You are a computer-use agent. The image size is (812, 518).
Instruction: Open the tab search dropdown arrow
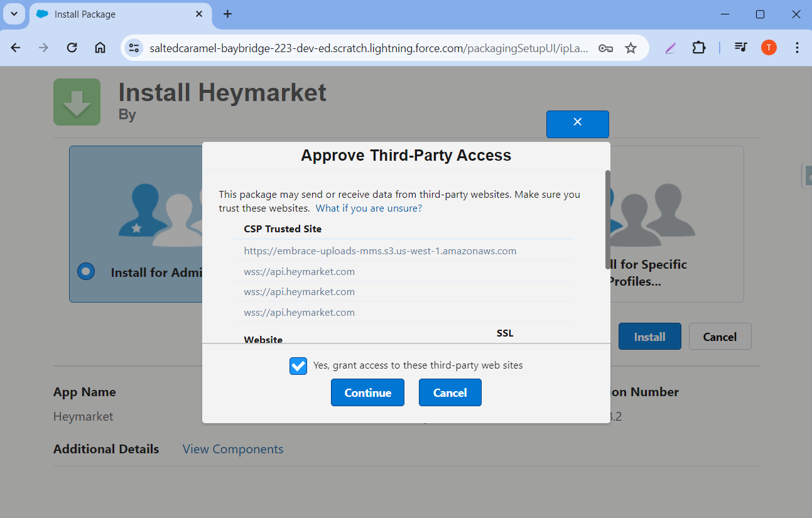pyautogui.click(x=14, y=14)
